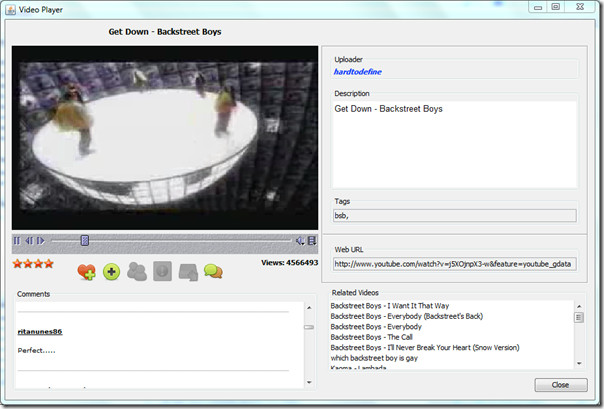The height and width of the screenshot is (409, 604).
Task: Click the media properties icon beside volume
Action: pos(312,241)
